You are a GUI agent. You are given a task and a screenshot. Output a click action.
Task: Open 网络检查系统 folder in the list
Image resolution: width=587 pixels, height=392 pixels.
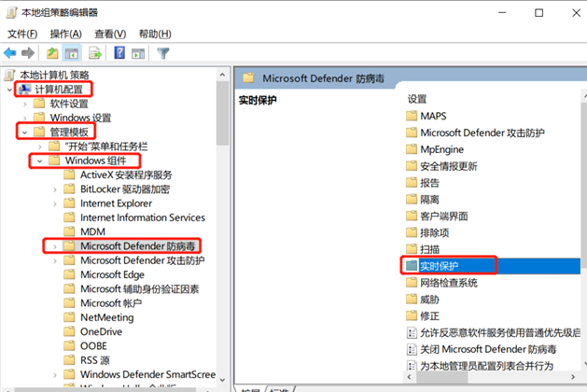click(449, 283)
